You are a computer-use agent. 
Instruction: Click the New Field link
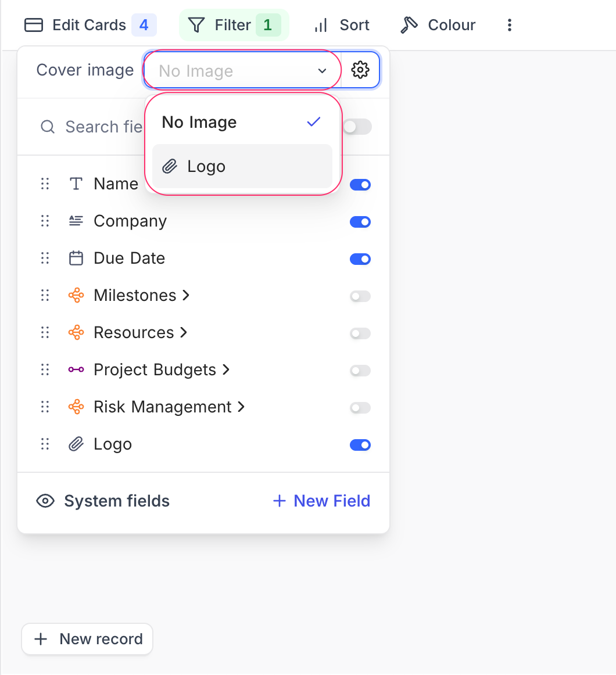pos(321,501)
